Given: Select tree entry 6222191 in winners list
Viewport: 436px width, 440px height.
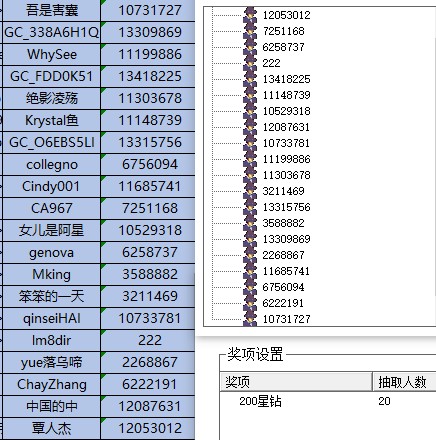Looking at the screenshot, I should pyautogui.click(x=283, y=303).
